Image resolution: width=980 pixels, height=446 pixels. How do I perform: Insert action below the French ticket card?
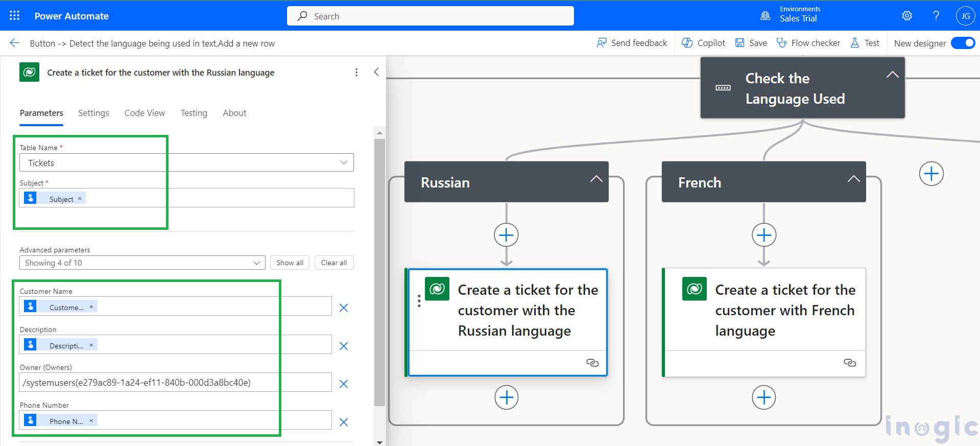[x=763, y=397]
